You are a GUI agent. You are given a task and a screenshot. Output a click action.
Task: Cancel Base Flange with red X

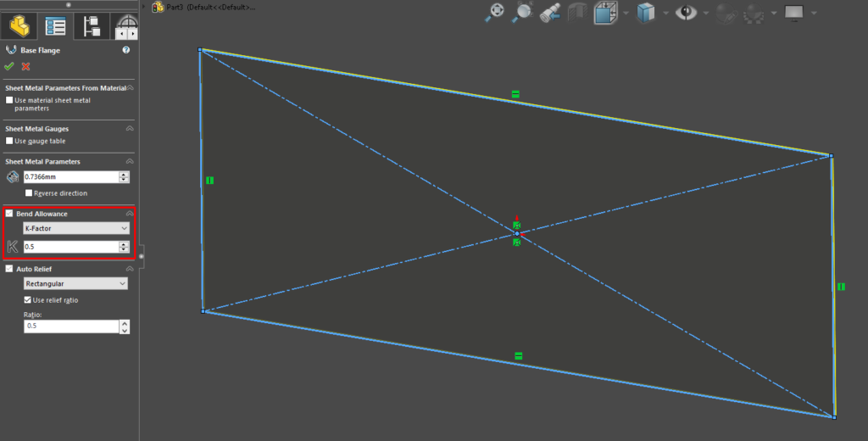(25, 66)
